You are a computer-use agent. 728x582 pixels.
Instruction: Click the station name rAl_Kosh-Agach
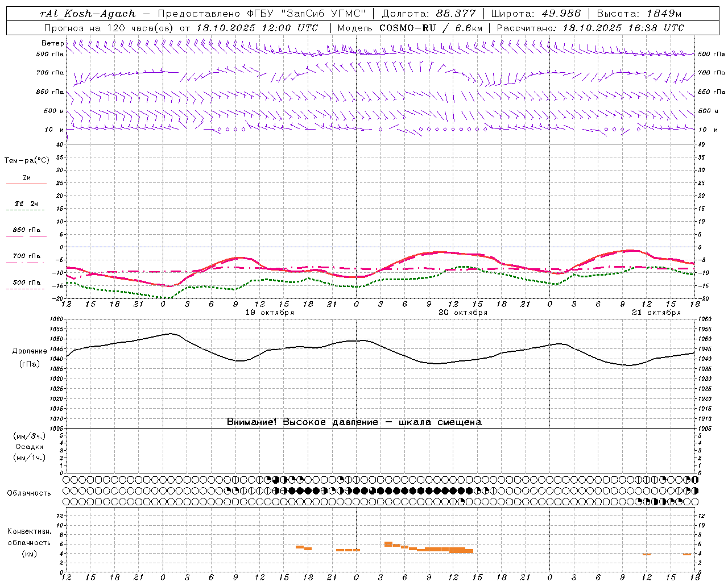tap(88, 14)
